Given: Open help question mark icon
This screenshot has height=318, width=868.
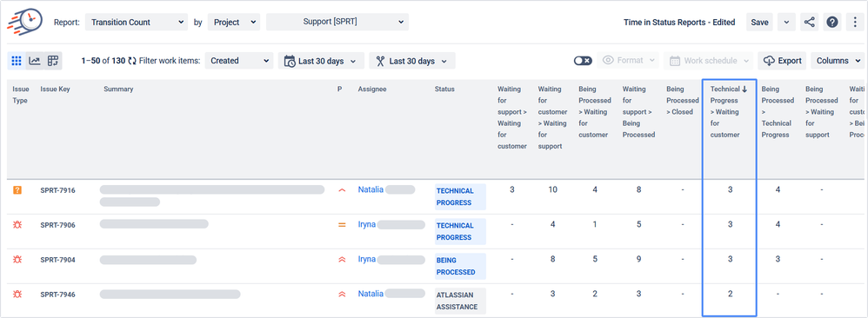Looking at the screenshot, I should point(832,22).
